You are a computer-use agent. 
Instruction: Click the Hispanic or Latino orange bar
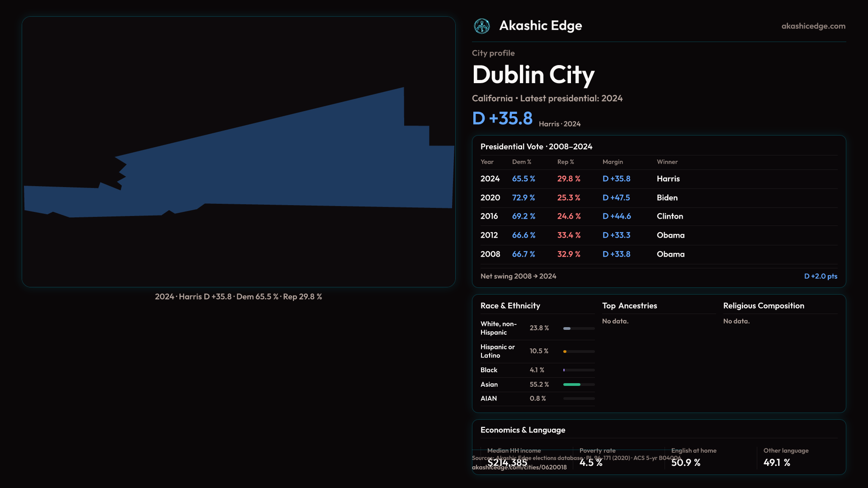point(565,352)
